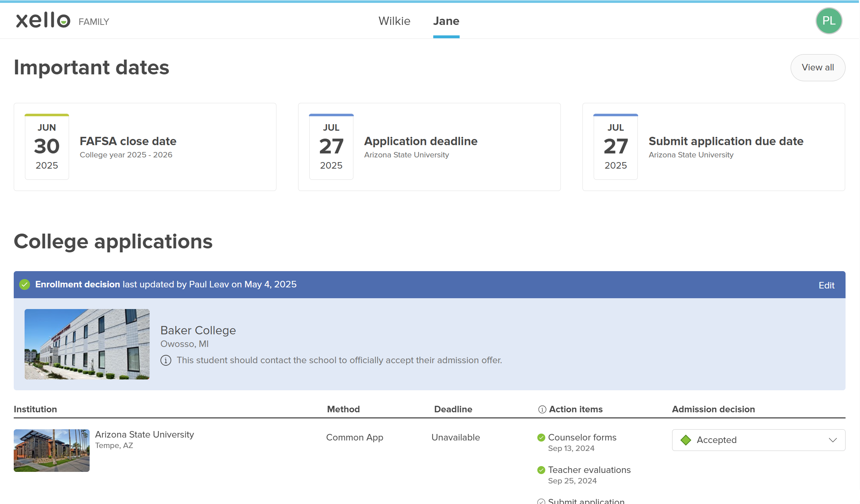Switch to the Wilkie tab
Image resolution: width=860 pixels, height=504 pixels.
pyautogui.click(x=394, y=21)
